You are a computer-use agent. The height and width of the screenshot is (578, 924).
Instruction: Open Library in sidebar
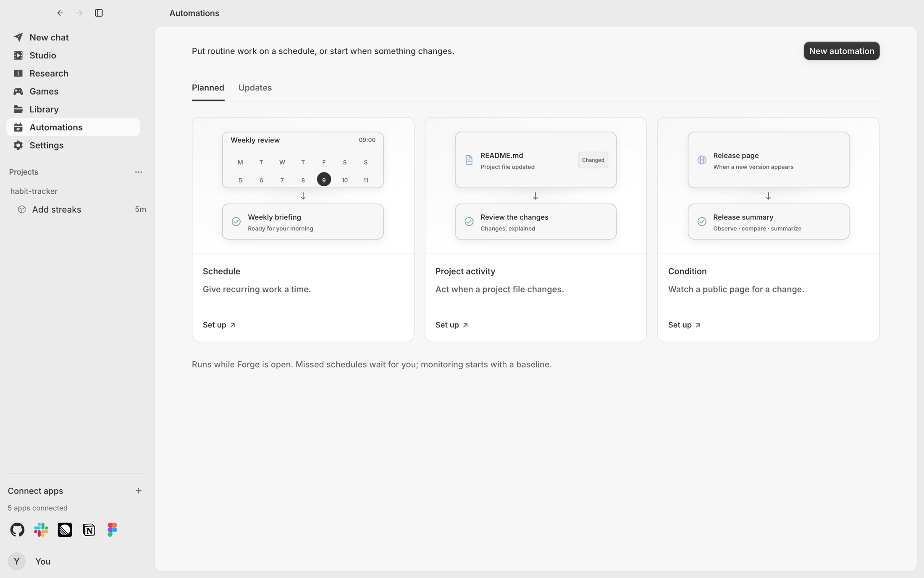coord(73,109)
